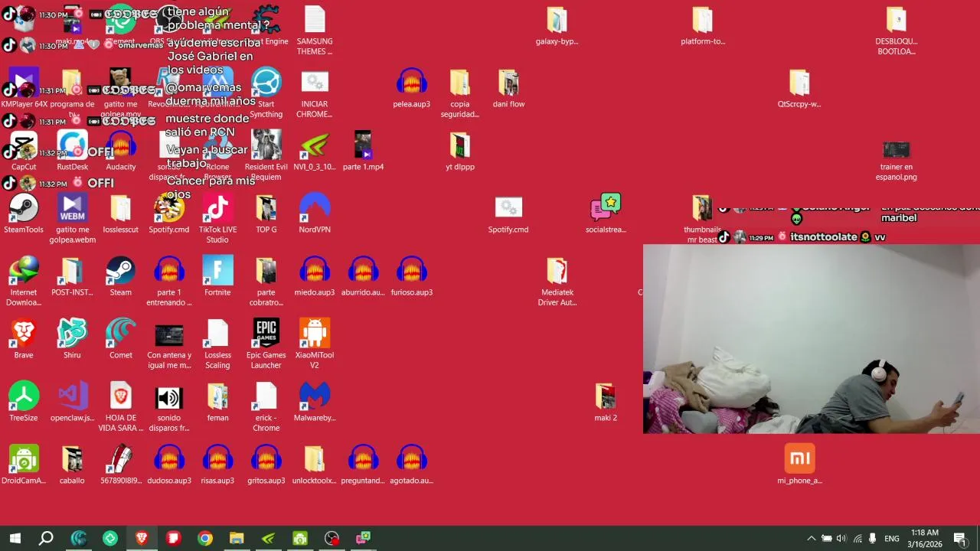The width and height of the screenshot is (980, 551).
Task: Launch the Comet browser shortcut
Action: [121, 340]
